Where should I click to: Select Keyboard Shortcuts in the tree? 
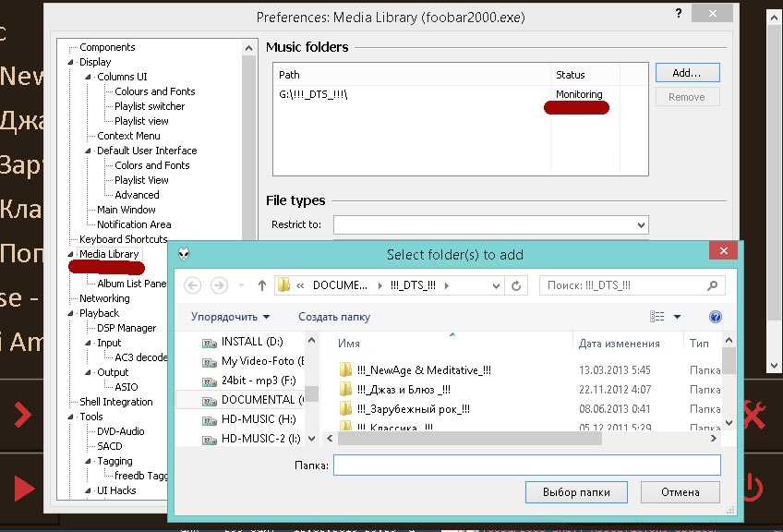point(124,239)
